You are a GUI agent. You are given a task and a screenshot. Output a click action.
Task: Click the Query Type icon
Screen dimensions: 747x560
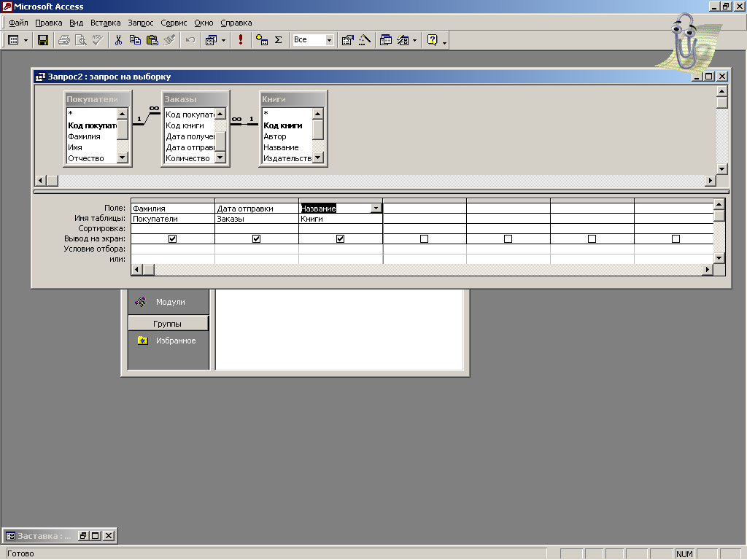[211, 41]
